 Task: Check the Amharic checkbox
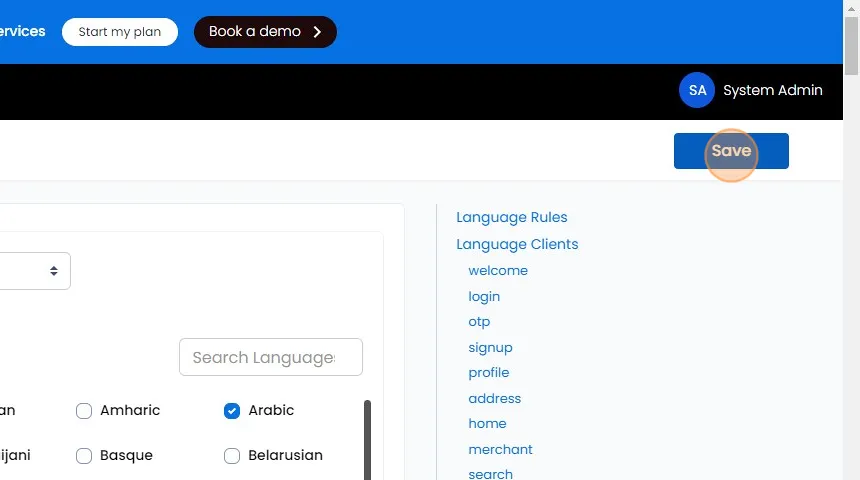(84, 410)
